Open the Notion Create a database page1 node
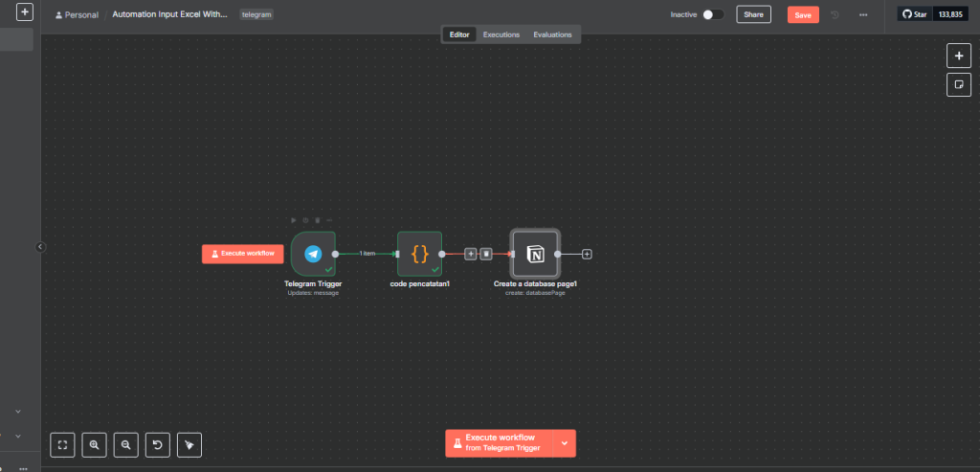This screenshot has height=472, width=980. pos(535,254)
